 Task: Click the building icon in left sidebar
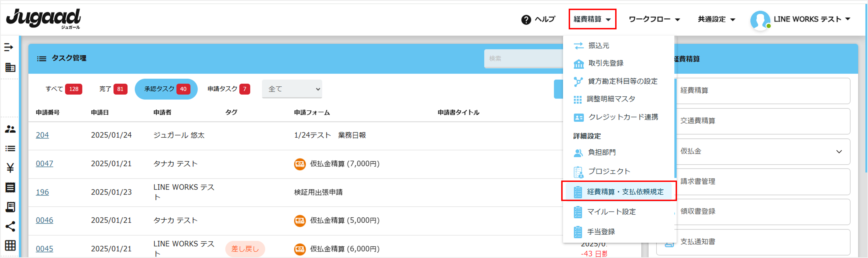10,67
